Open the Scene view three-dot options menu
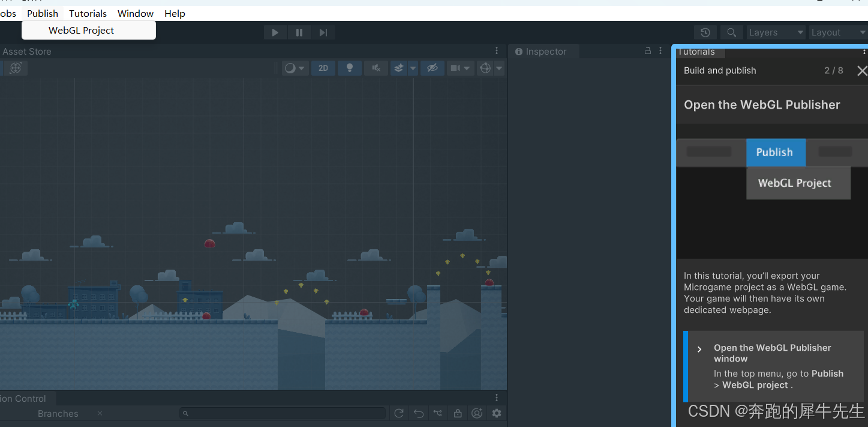 pyautogui.click(x=497, y=51)
